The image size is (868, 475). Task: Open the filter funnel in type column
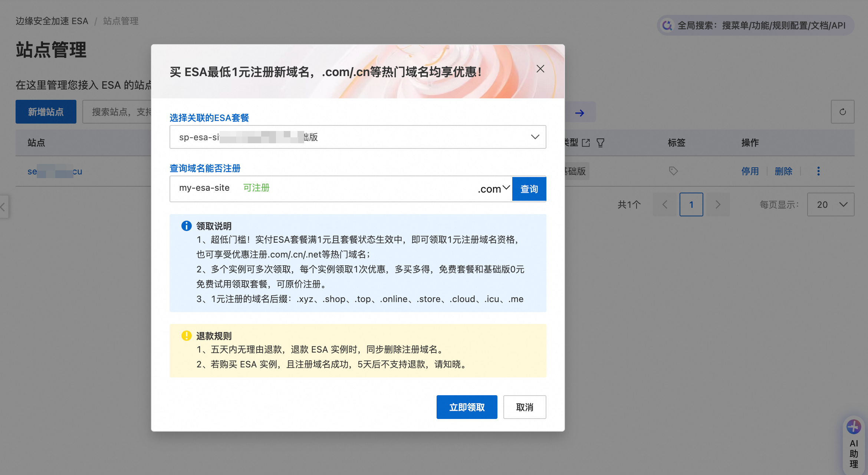tap(601, 143)
